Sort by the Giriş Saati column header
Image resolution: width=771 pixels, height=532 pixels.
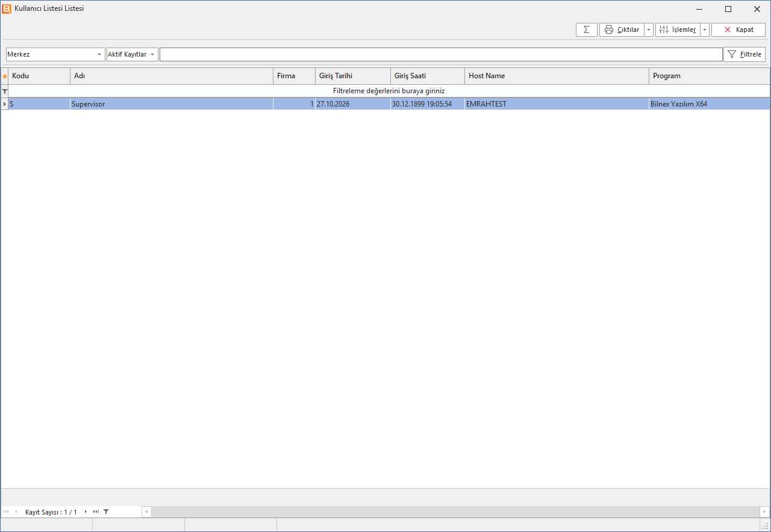click(428, 76)
